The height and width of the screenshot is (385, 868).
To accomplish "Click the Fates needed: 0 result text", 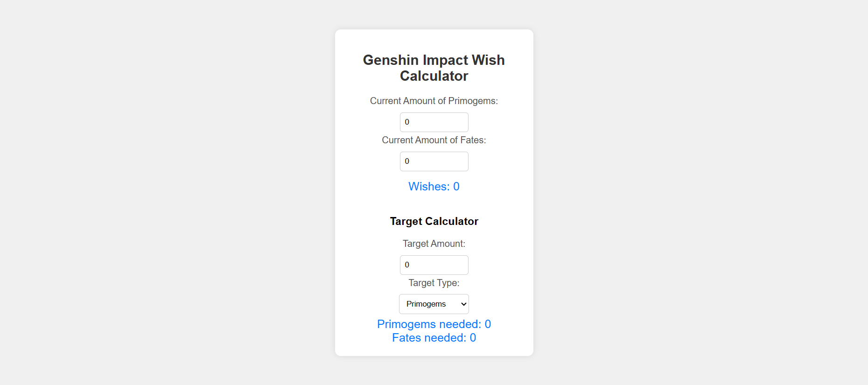I will [x=434, y=337].
